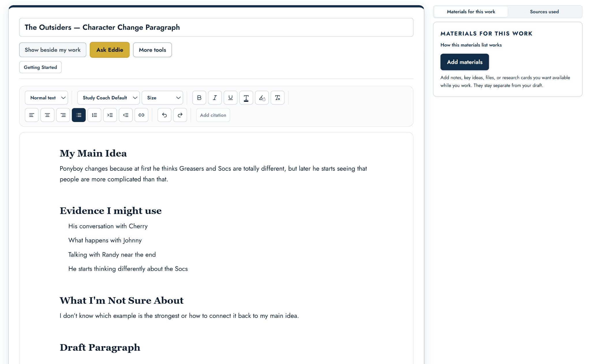Click the Add citation button

point(213,115)
